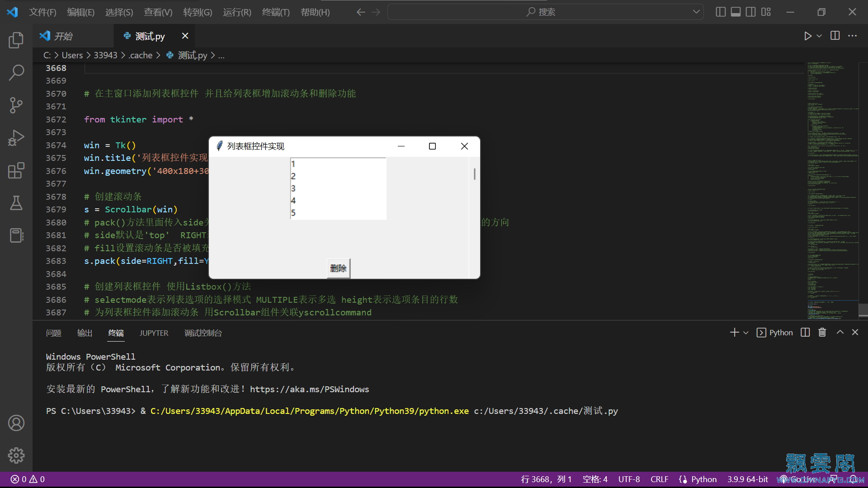Close the 测试.py editor tab

click(x=185, y=36)
